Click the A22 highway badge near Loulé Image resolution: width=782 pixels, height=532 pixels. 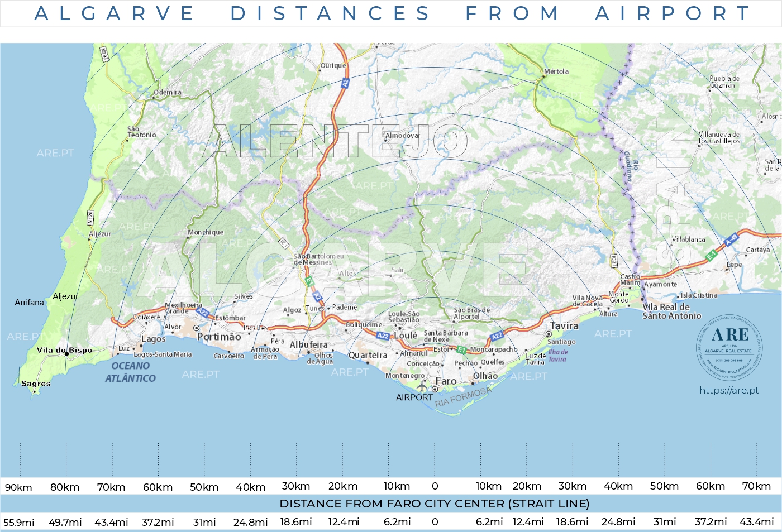click(383, 335)
